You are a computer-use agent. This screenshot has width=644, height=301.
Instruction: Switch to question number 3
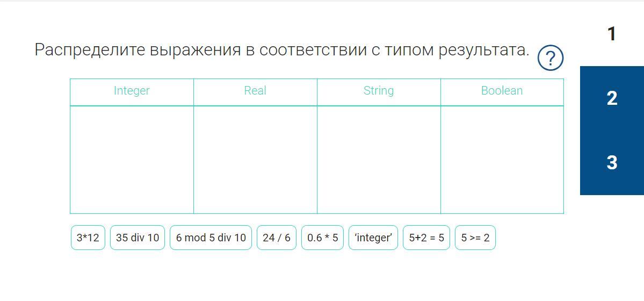point(612,162)
